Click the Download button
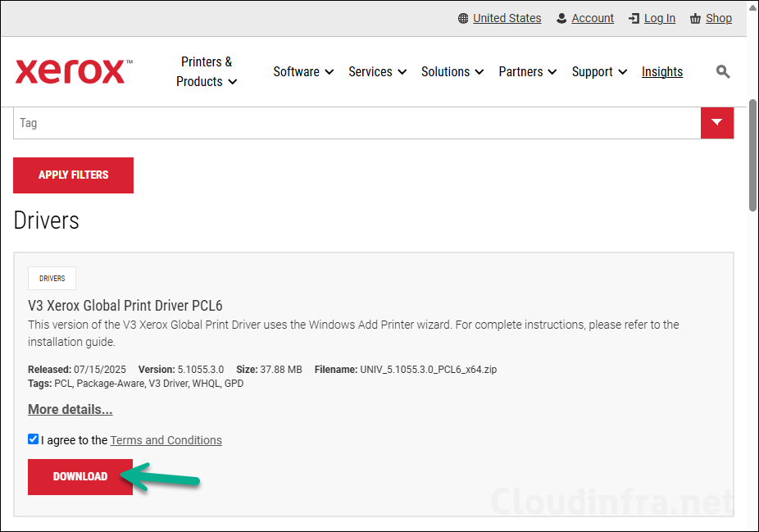Image resolution: width=759 pixels, height=532 pixels. (80, 476)
